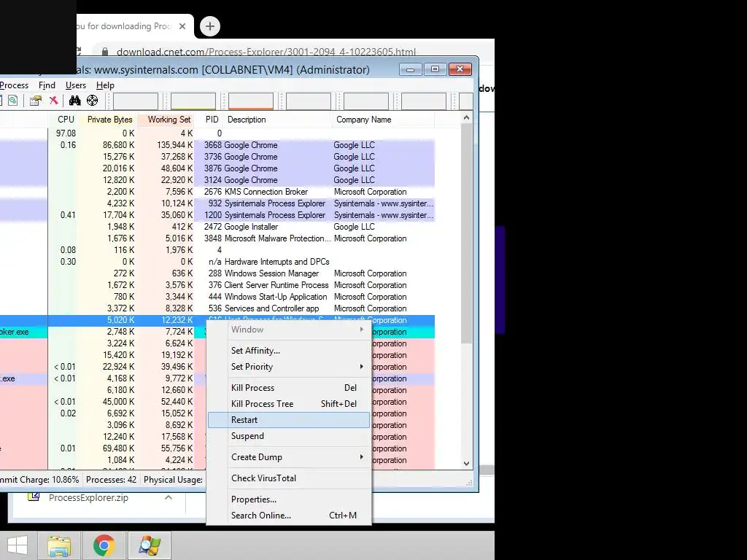Viewport: 747px width, 560px height.
Task: Click the Windows Start button
Action: point(18,545)
